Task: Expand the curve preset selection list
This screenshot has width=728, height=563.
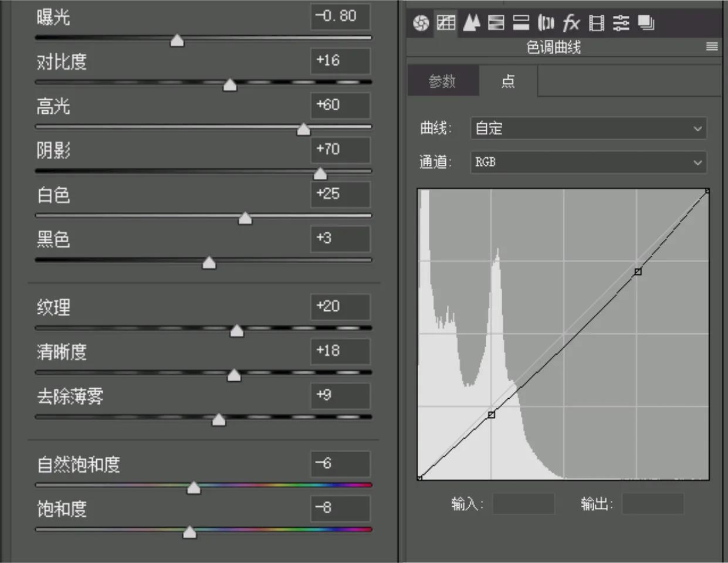Action: (x=697, y=128)
